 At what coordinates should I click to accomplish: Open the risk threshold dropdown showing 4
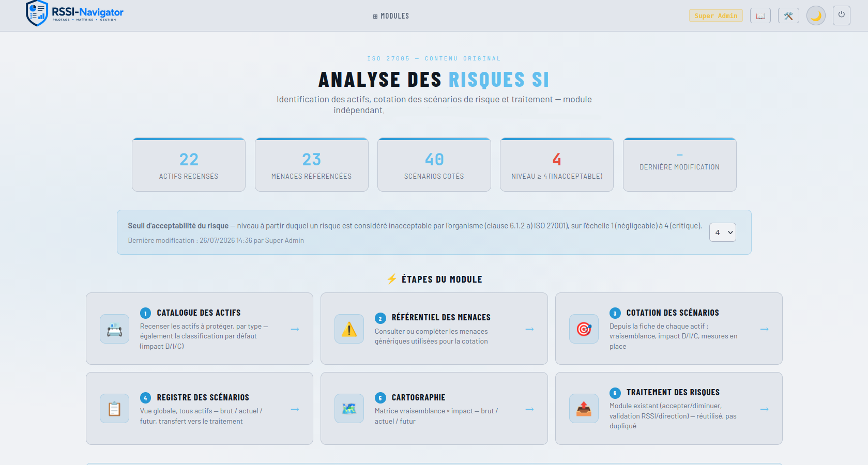point(723,233)
